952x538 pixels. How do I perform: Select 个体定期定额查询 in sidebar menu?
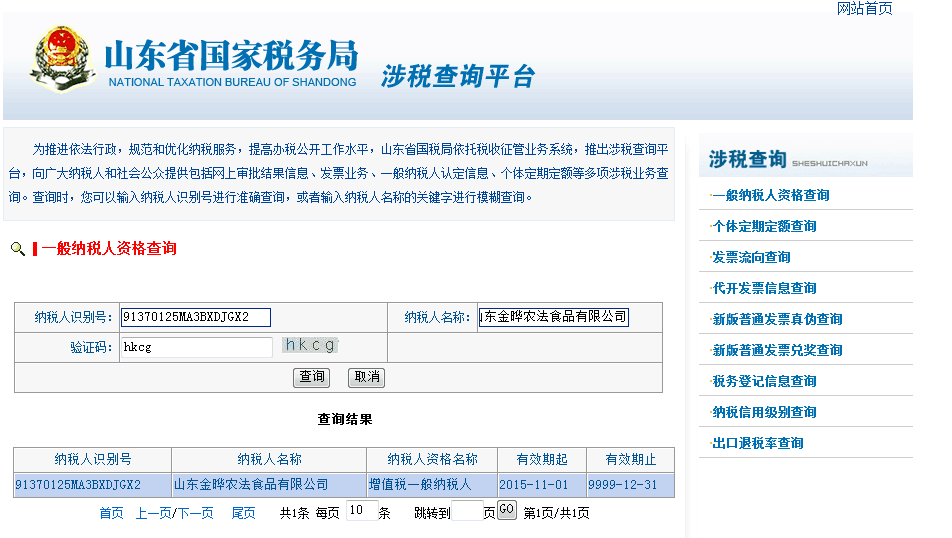(764, 226)
